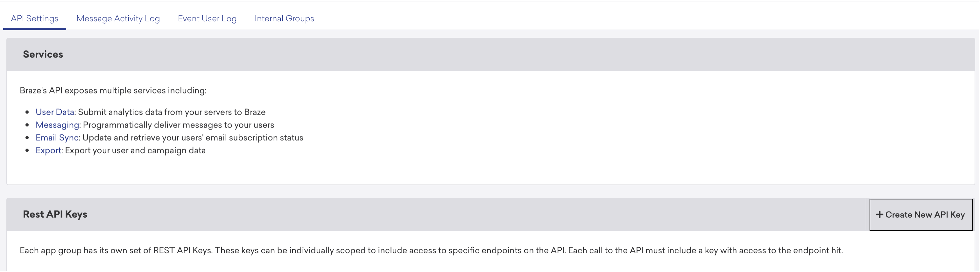The image size is (980, 272).
Task: Click the bullet point beside User Data
Action: click(x=27, y=113)
